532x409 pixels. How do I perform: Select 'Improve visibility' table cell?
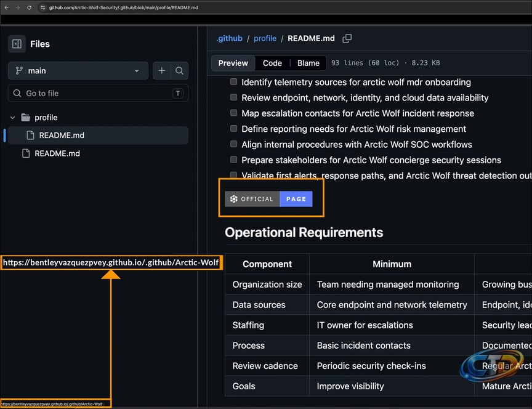coord(392,386)
